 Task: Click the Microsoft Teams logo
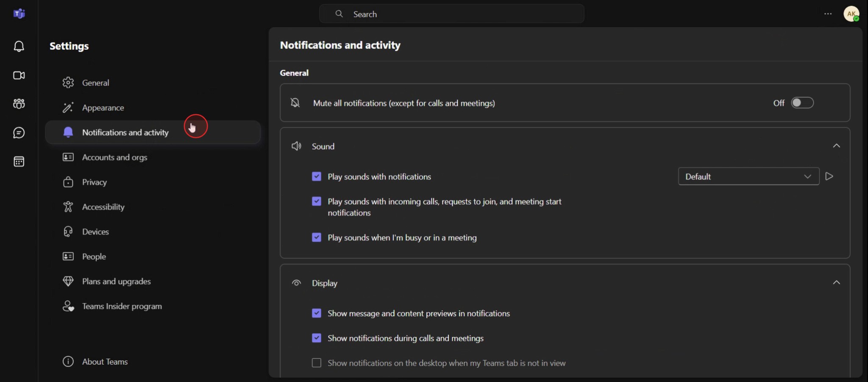(19, 13)
